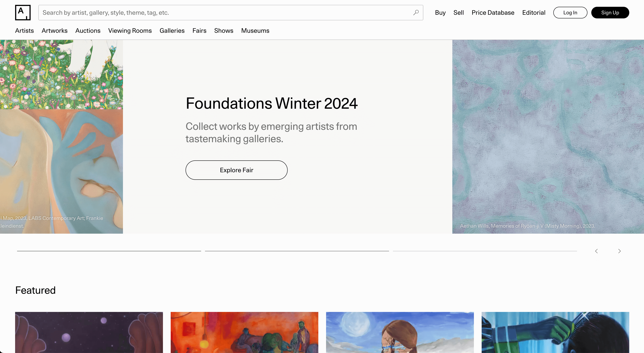The image size is (644, 353).
Task: Select the first carousel progress bar
Action: [x=109, y=251]
